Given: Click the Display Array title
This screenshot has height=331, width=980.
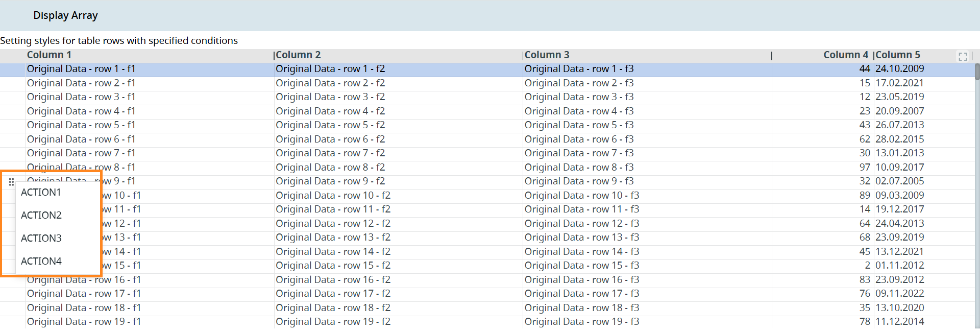Looking at the screenshot, I should 65,16.
